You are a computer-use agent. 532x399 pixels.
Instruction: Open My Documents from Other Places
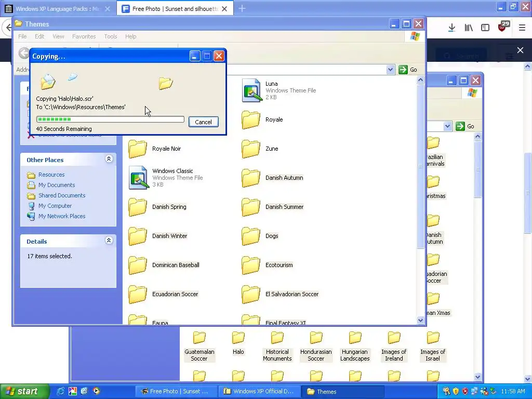(57, 185)
